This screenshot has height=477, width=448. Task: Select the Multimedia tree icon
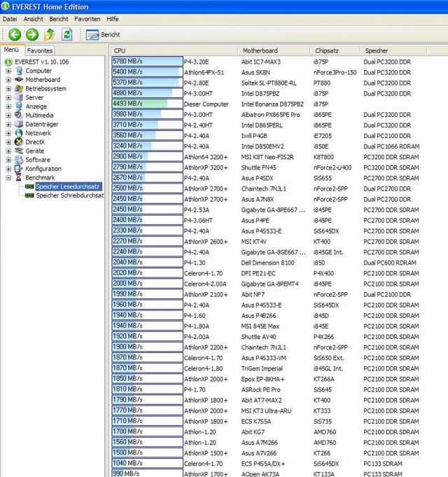click(19, 115)
